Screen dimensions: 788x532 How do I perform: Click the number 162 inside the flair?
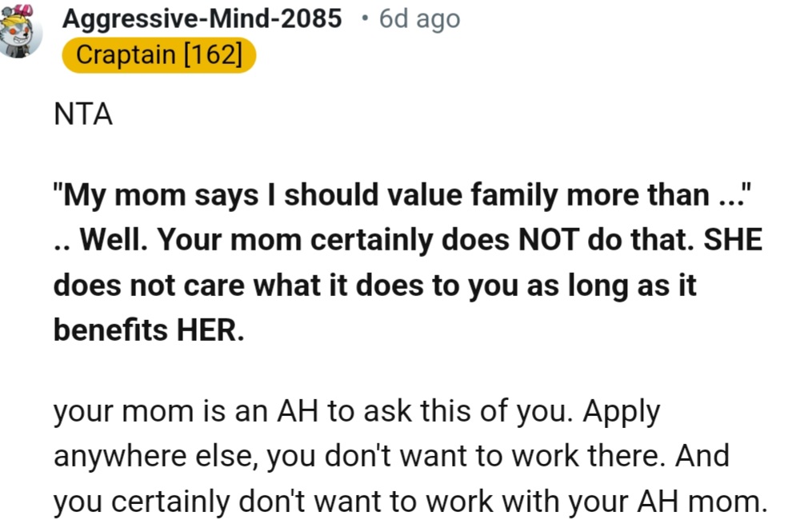click(x=213, y=54)
